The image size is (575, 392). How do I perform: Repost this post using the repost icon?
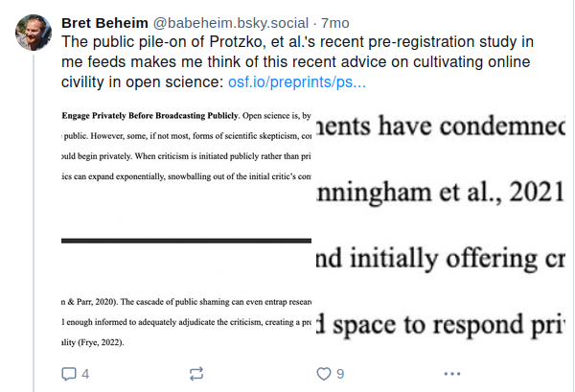[196, 374]
